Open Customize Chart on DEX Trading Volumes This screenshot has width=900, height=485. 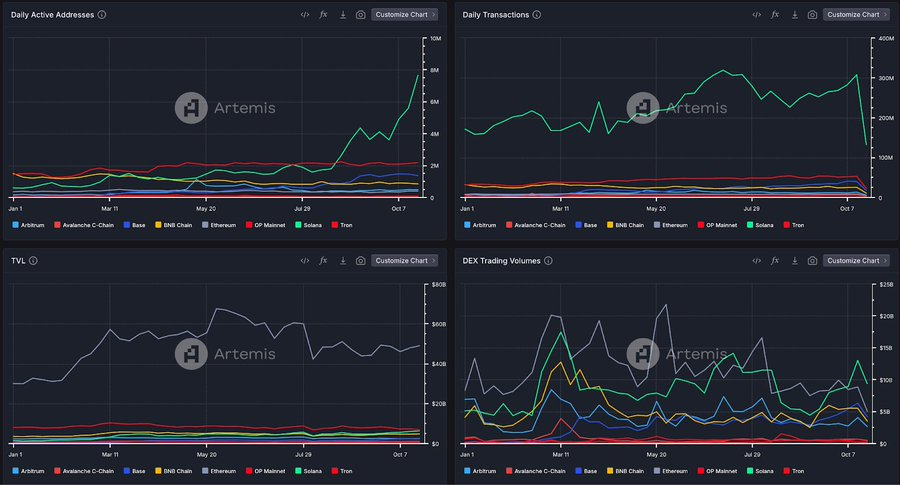(857, 261)
